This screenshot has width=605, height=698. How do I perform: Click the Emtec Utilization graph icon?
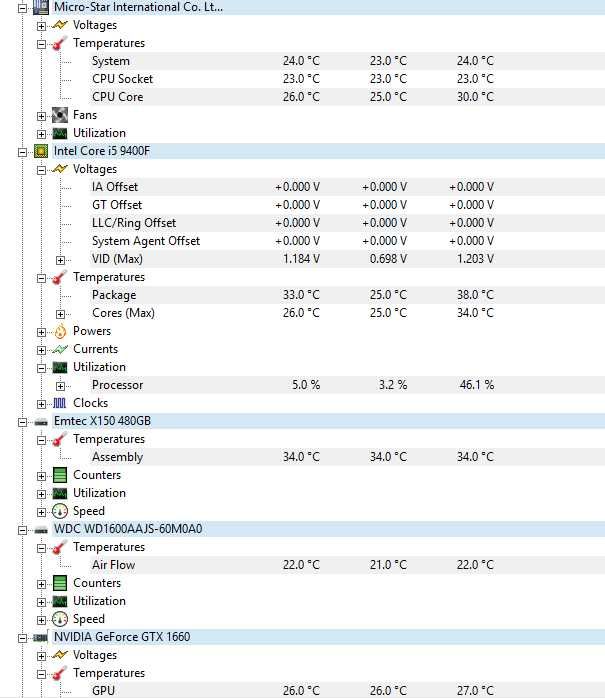point(60,493)
